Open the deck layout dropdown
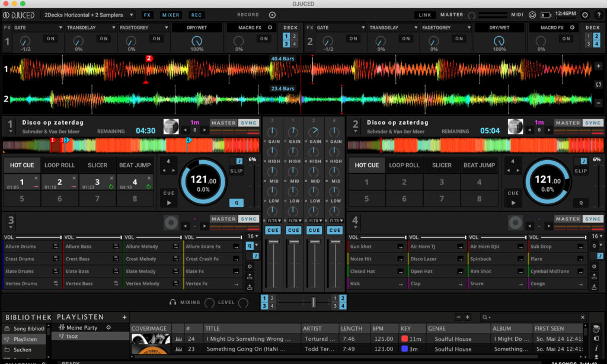Image resolution: width=607 pixels, height=364 pixels. pos(88,15)
